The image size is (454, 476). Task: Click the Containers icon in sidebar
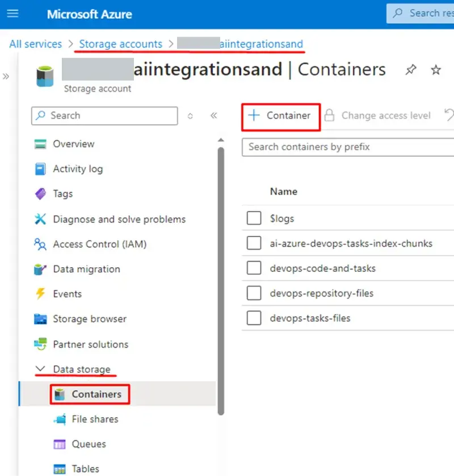pos(60,394)
